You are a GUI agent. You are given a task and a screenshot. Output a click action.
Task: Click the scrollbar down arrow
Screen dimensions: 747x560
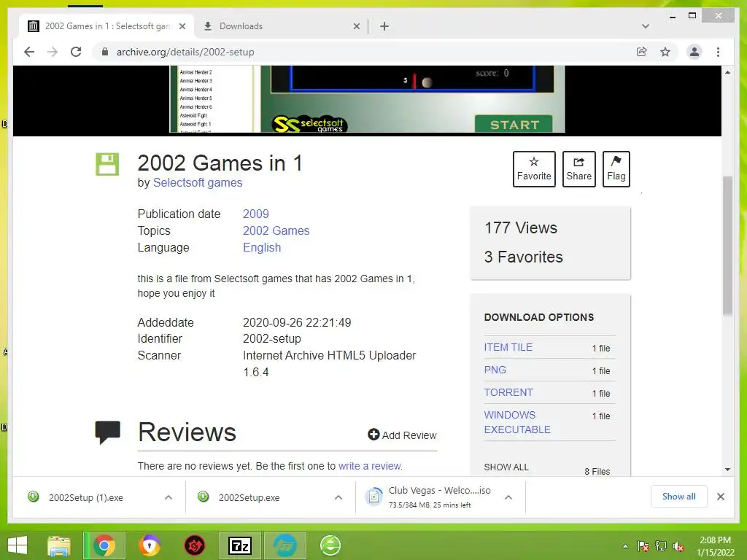[727, 470]
